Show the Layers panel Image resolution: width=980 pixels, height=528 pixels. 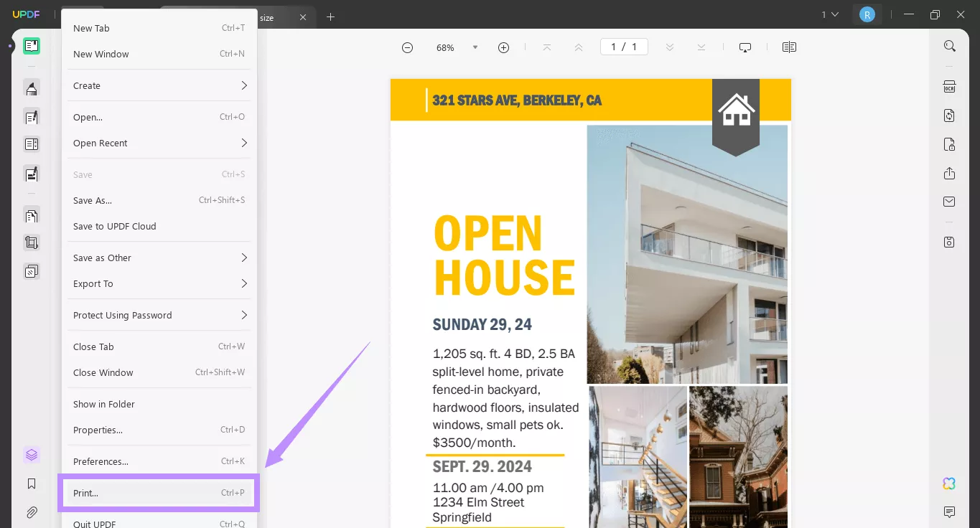(x=32, y=455)
